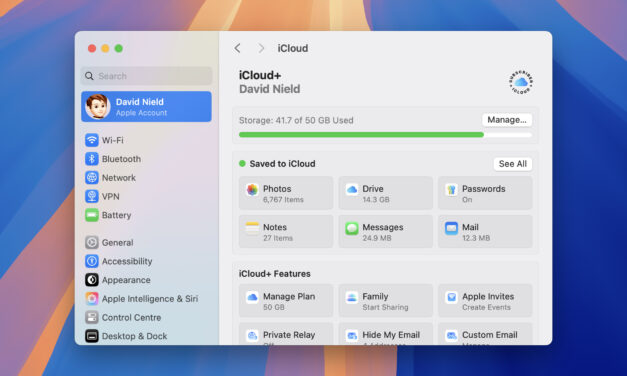Click the Notes 27 Items text
This screenshot has width=627, height=376.
tap(278, 232)
